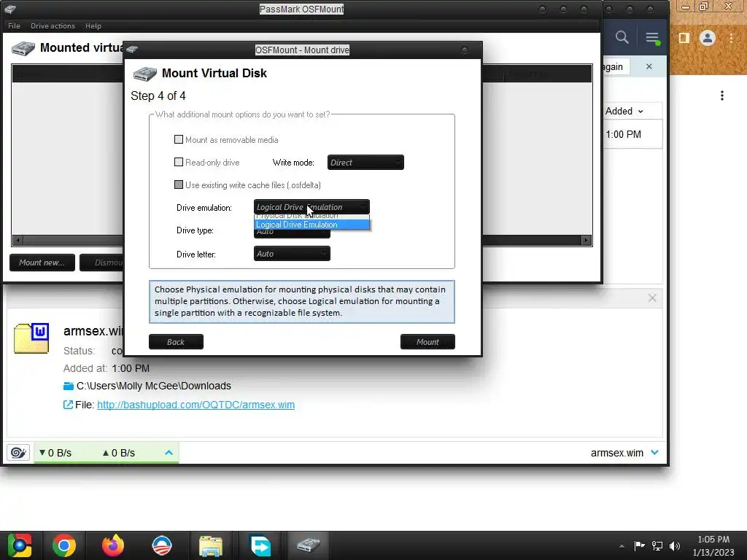Select 'Logical Drive Emulation' from list
The height and width of the screenshot is (560, 747).
tap(311, 225)
